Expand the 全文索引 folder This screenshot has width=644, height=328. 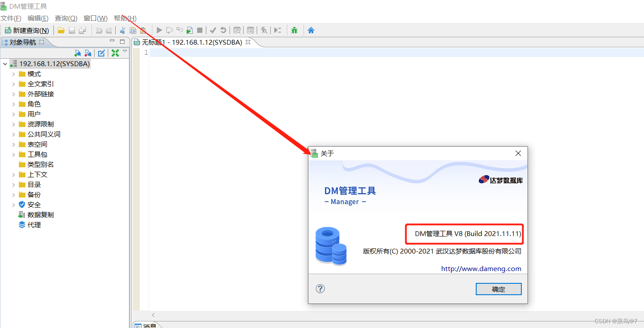14,84
